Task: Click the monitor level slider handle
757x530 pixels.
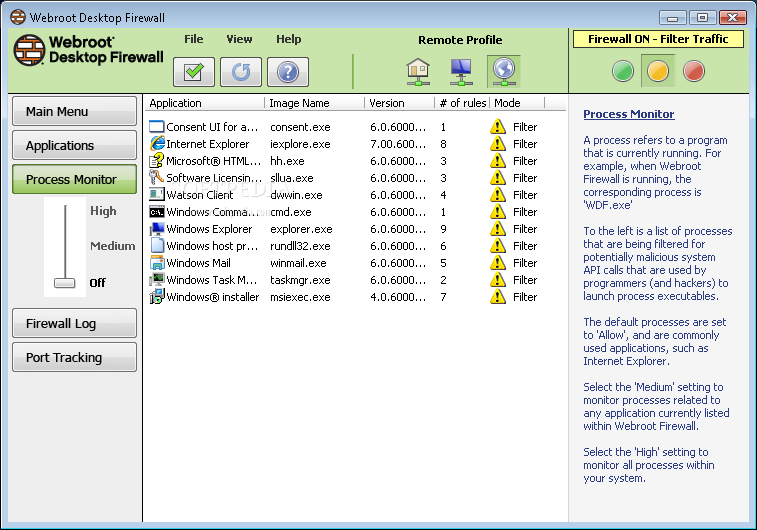Action: [x=65, y=283]
